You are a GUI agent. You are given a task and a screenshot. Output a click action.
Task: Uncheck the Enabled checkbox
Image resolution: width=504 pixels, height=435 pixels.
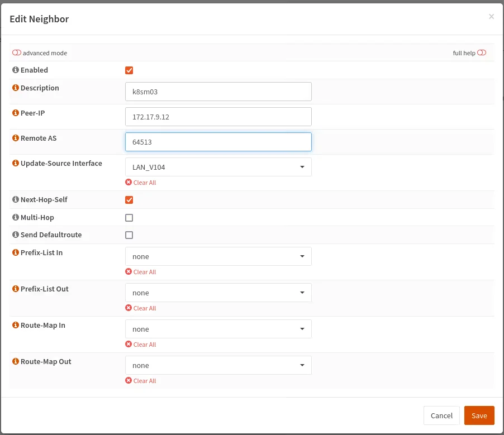click(x=129, y=70)
